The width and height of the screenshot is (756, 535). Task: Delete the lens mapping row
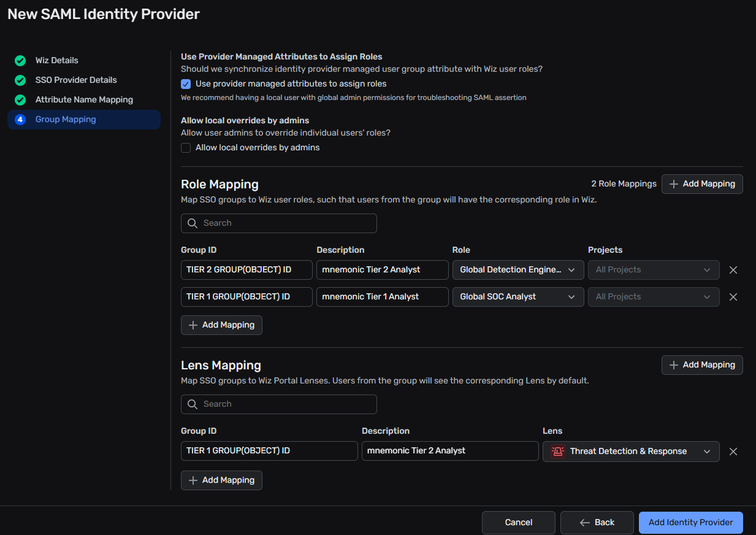click(733, 452)
